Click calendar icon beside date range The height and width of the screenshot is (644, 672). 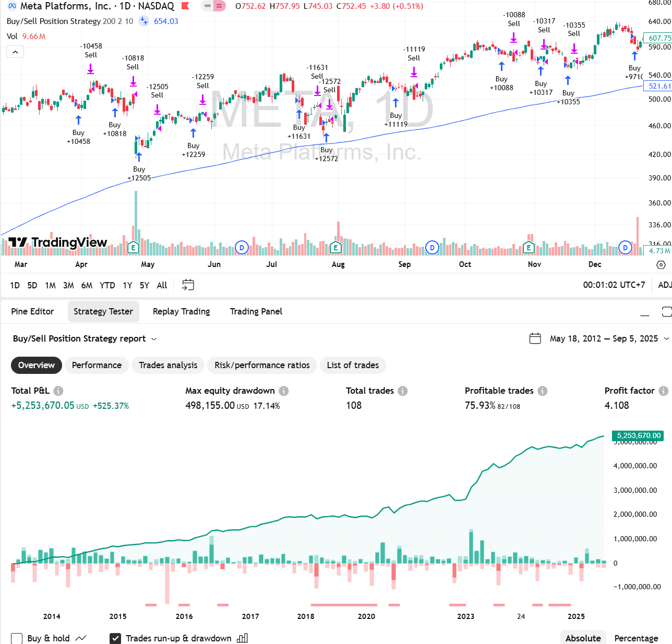535,338
